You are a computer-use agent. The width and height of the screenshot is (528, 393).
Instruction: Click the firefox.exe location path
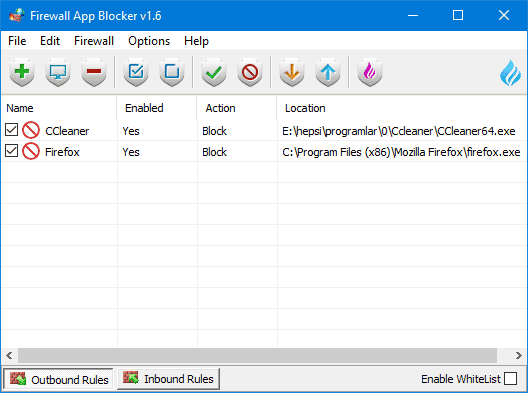click(x=401, y=152)
